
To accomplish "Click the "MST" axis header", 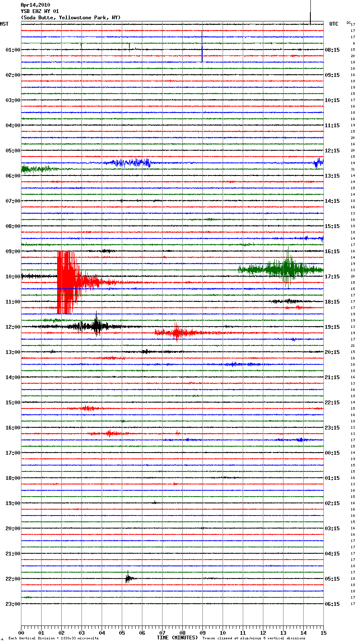I will tap(4, 24).
